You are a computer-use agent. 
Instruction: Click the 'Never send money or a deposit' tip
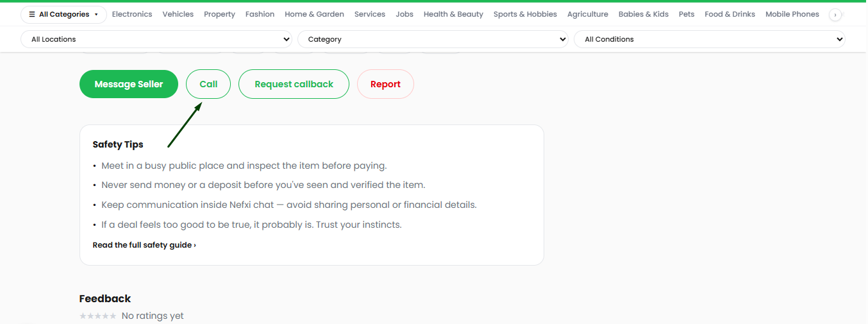(x=263, y=185)
